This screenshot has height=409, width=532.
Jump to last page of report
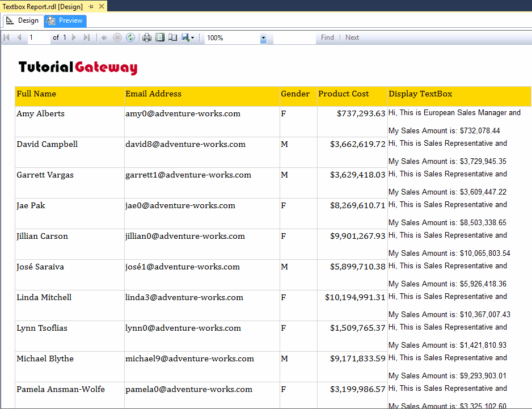(87, 37)
